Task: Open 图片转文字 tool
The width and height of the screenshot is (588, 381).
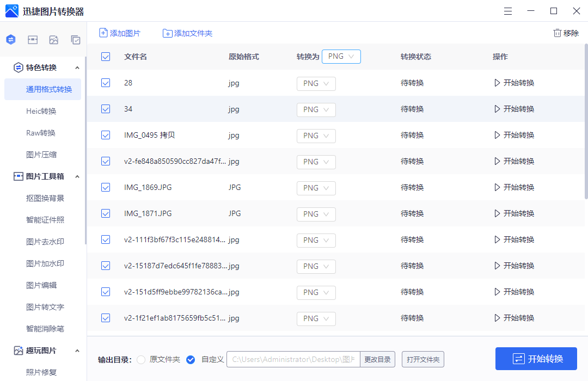Action: (45, 307)
